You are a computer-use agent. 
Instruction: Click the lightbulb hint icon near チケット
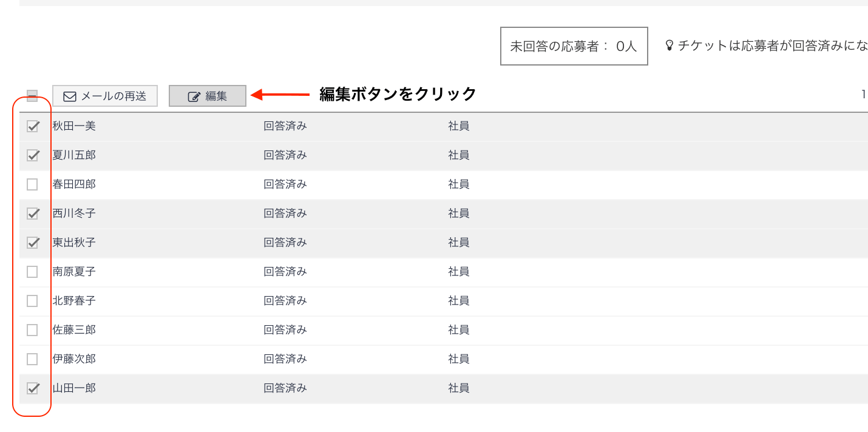pyautogui.click(x=670, y=46)
